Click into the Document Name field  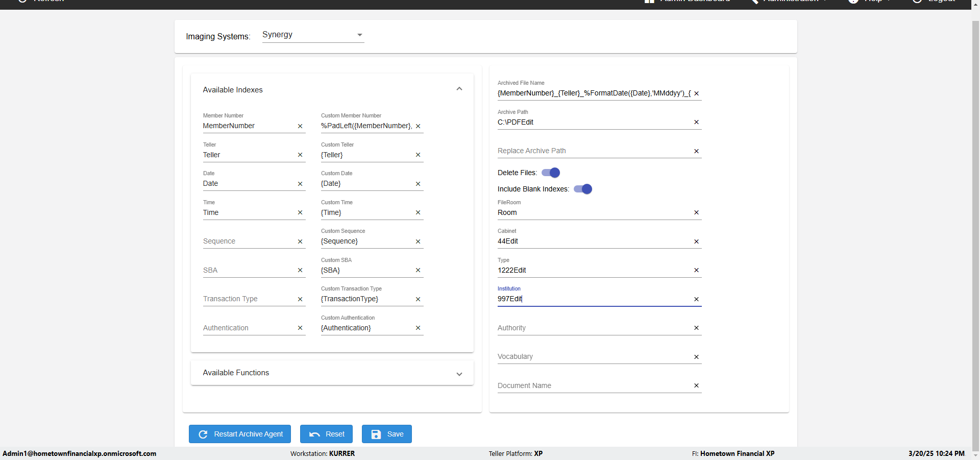592,385
